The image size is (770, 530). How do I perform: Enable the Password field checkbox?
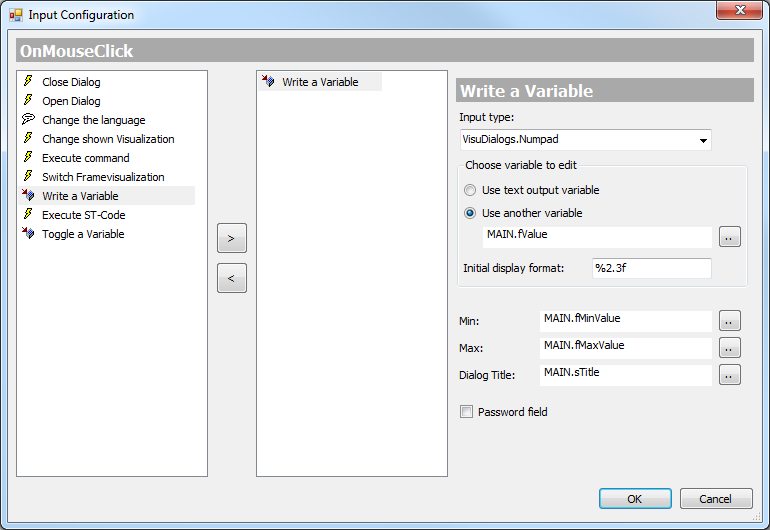467,412
